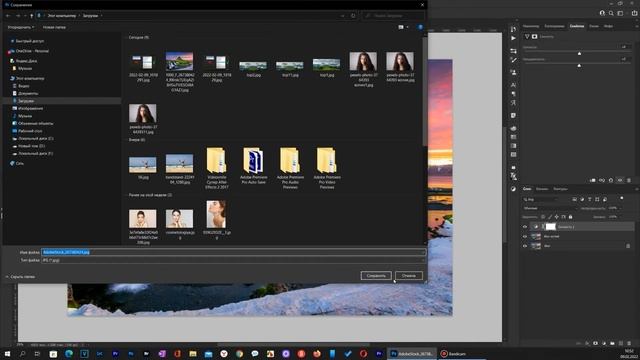Open the Paragraph panel icon
Screen dimensions: 640x360
tap(513, 94)
